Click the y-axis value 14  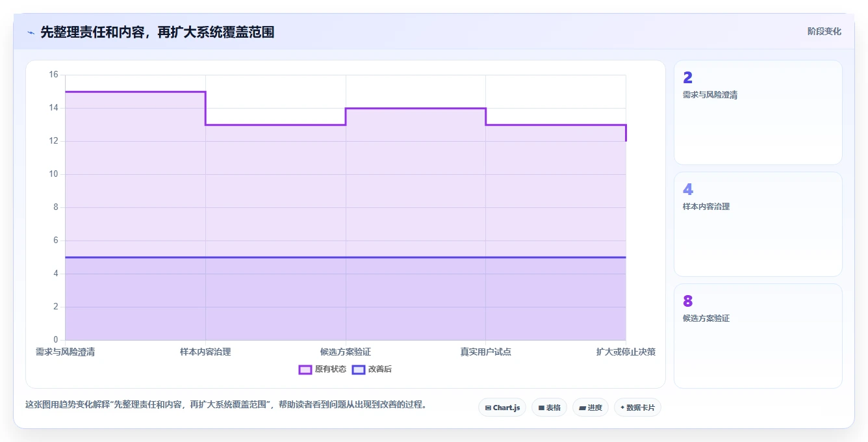53,108
